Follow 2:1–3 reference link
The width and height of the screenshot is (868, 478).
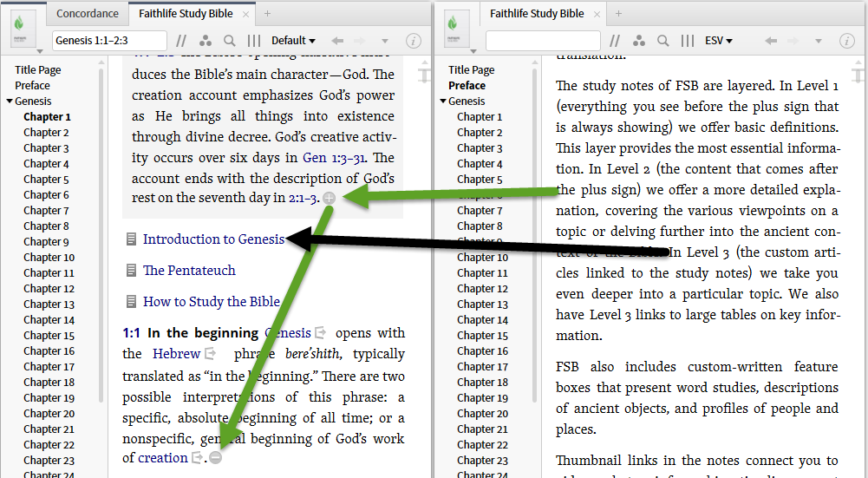coord(303,198)
